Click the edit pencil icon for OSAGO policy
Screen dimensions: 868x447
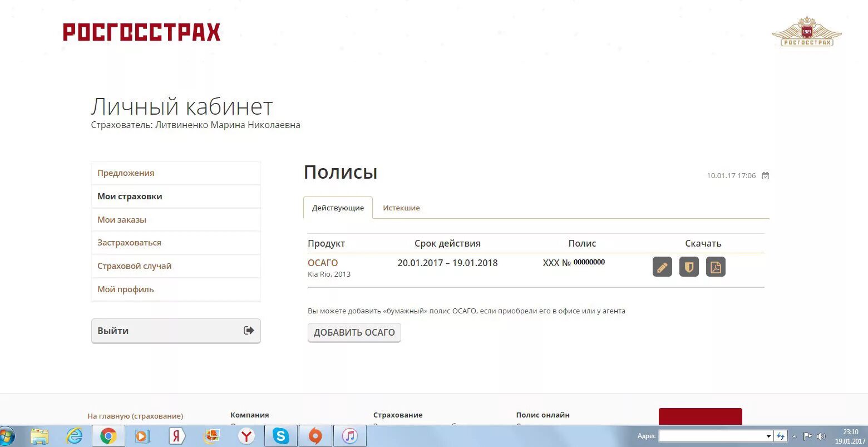pos(662,267)
